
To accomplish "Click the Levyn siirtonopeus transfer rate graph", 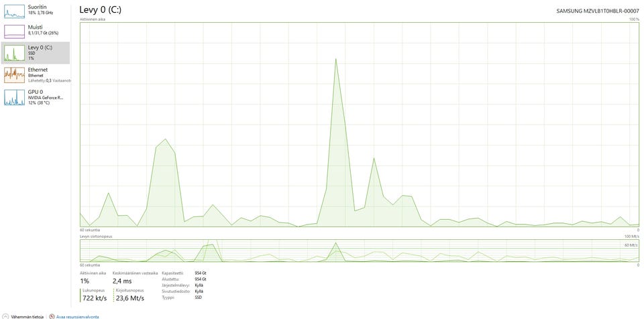I will [360, 251].
